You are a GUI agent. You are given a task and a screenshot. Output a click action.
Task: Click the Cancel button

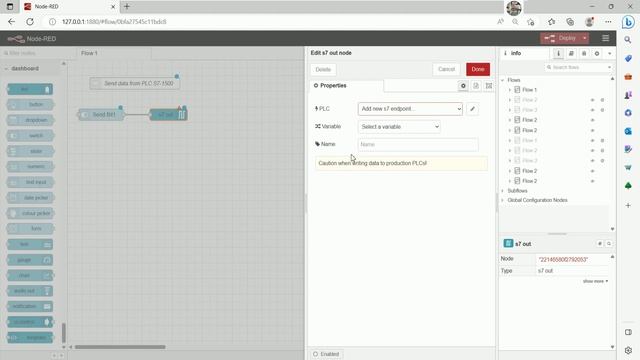click(446, 69)
